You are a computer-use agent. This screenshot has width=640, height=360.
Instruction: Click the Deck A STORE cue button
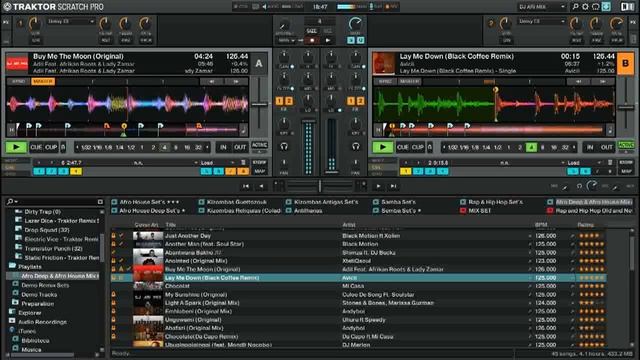(x=259, y=162)
